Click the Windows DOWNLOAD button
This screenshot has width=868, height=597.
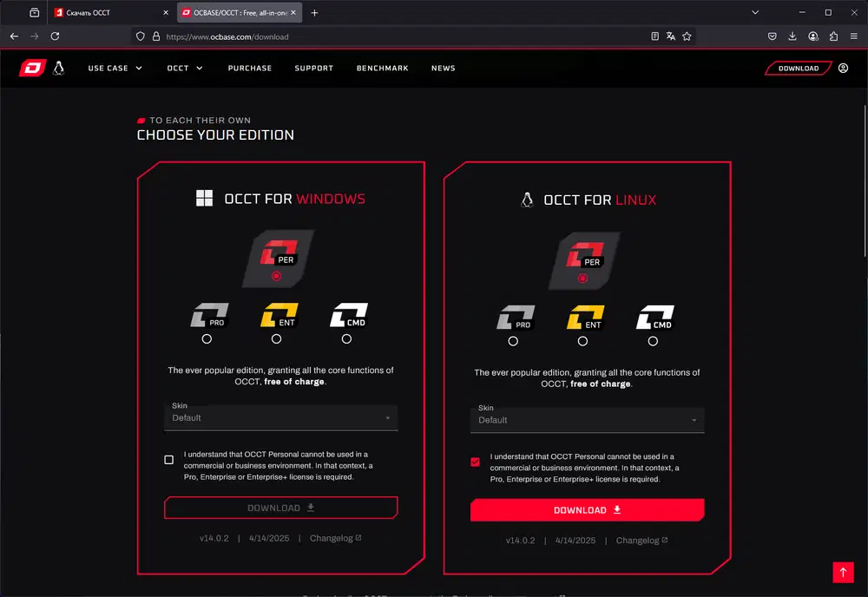(x=280, y=508)
